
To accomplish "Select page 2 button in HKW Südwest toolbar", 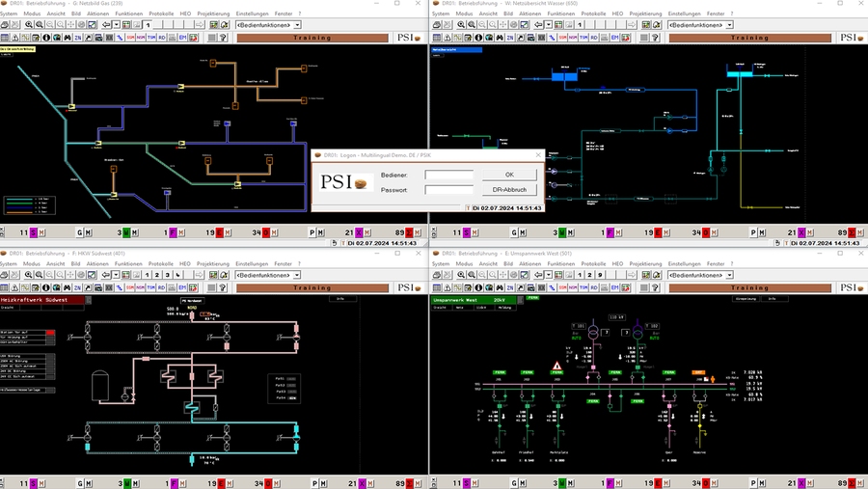I will (158, 275).
